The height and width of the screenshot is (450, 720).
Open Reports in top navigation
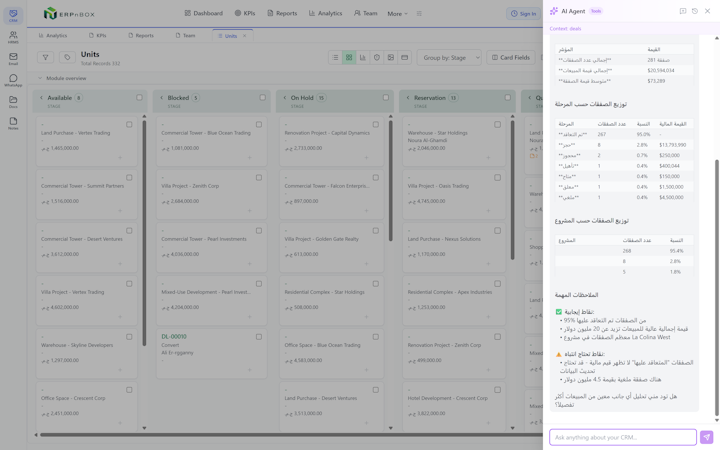[x=282, y=13]
